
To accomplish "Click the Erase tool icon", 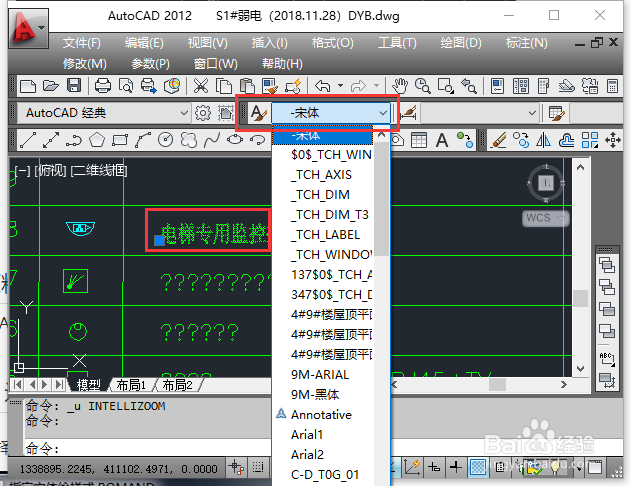I will (499, 140).
